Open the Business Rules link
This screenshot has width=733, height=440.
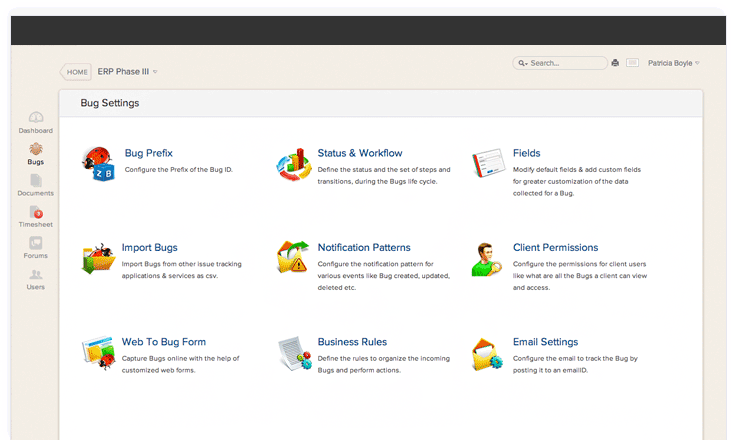click(x=352, y=342)
